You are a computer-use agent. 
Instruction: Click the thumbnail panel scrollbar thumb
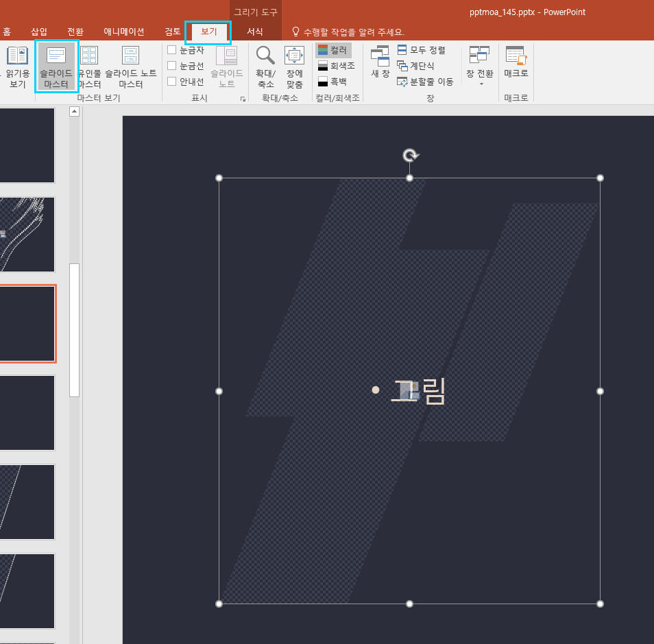[74, 330]
